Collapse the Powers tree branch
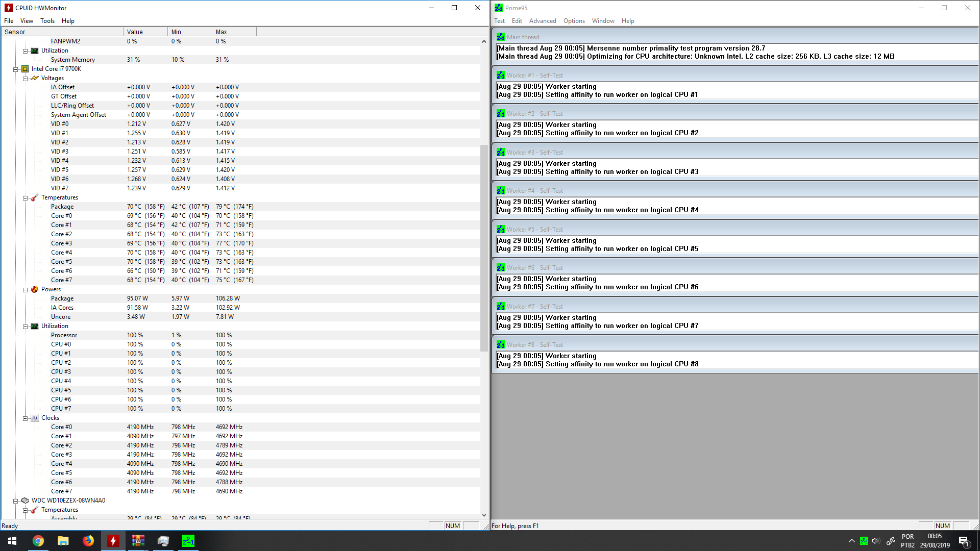The image size is (980, 551). [25, 289]
